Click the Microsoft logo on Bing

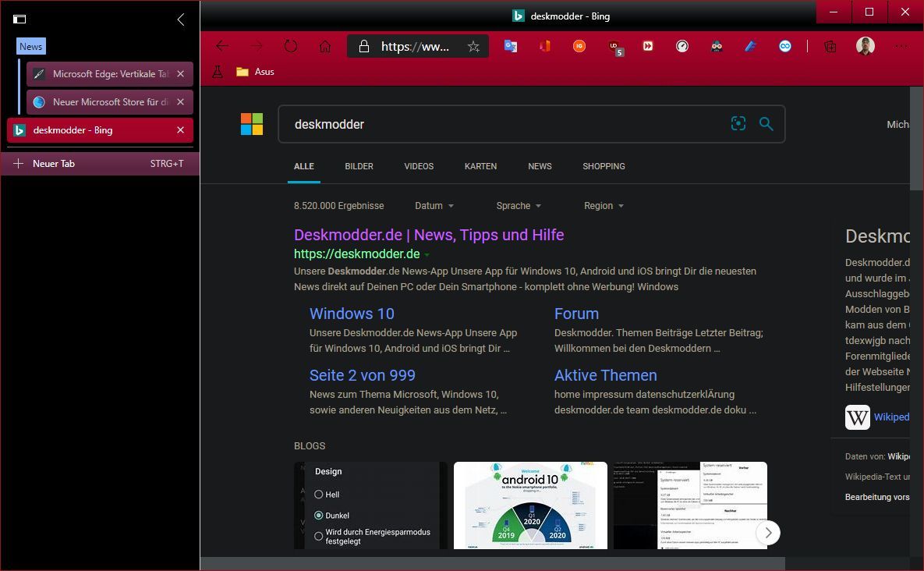click(252, 124)
